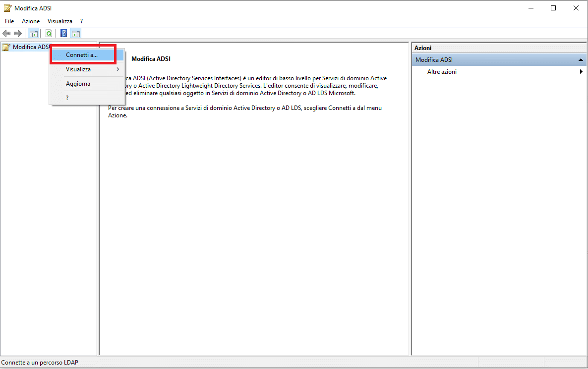588x369 pixels.
Task: Open the File menu
Action: pyautogui.click(x=9, y=21)
